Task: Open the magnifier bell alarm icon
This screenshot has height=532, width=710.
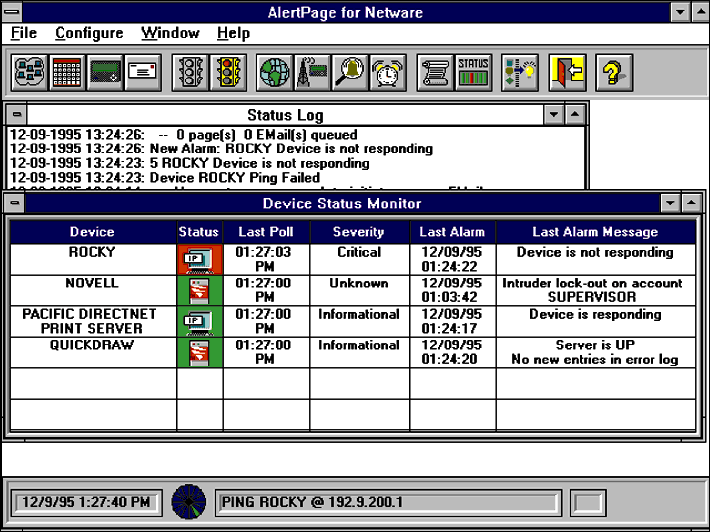Action: [x=350, y=72]
